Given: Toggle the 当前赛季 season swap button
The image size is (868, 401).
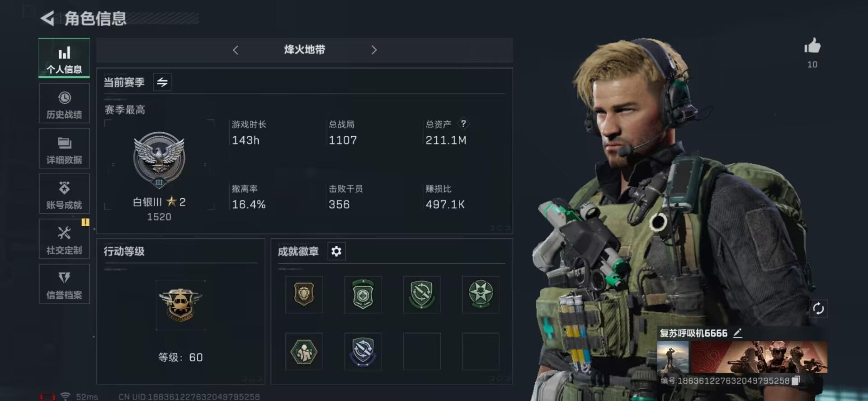Looking at the screenshot, I should click(162, 82).
